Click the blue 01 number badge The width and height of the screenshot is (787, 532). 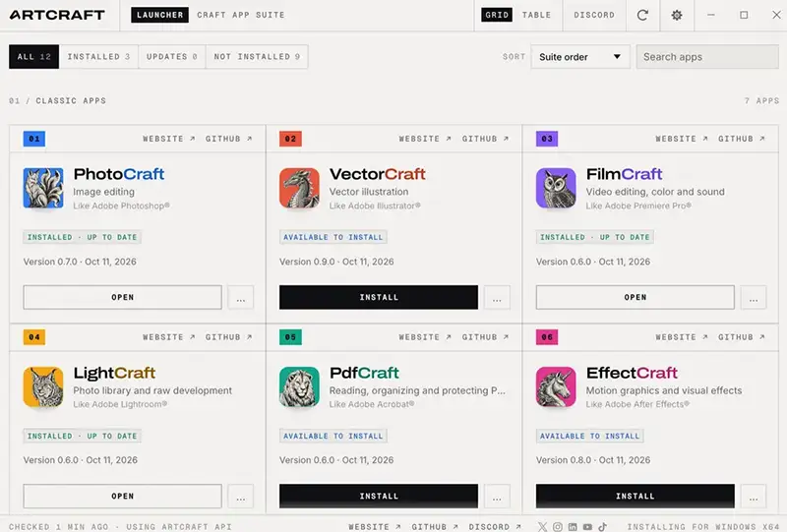(34, 139)
